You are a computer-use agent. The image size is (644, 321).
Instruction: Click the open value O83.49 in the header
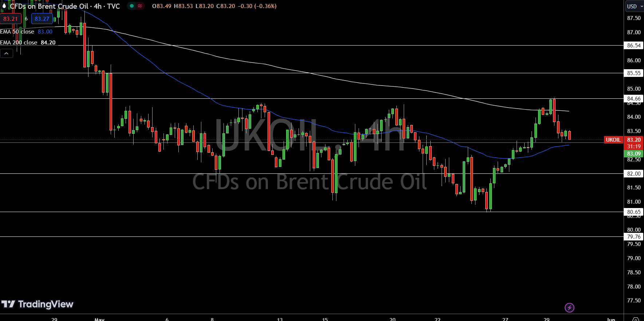(162, 6)
